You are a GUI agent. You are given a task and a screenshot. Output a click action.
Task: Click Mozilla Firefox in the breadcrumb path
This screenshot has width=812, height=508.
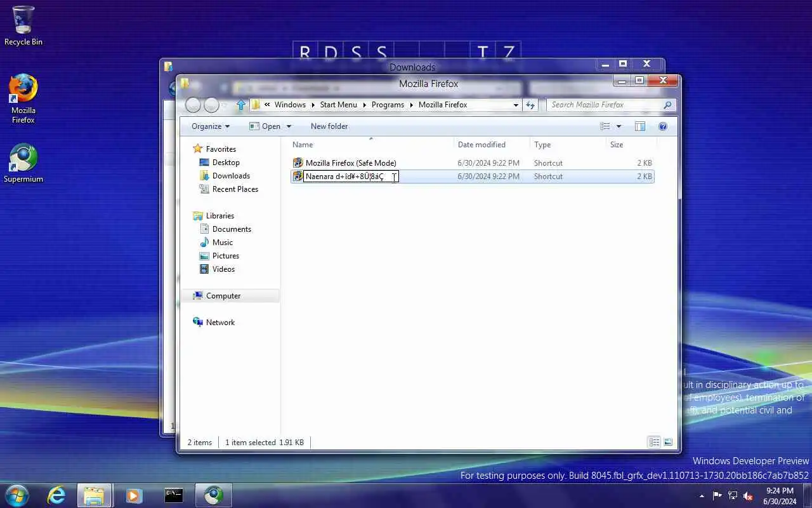(x=443, y=105)
